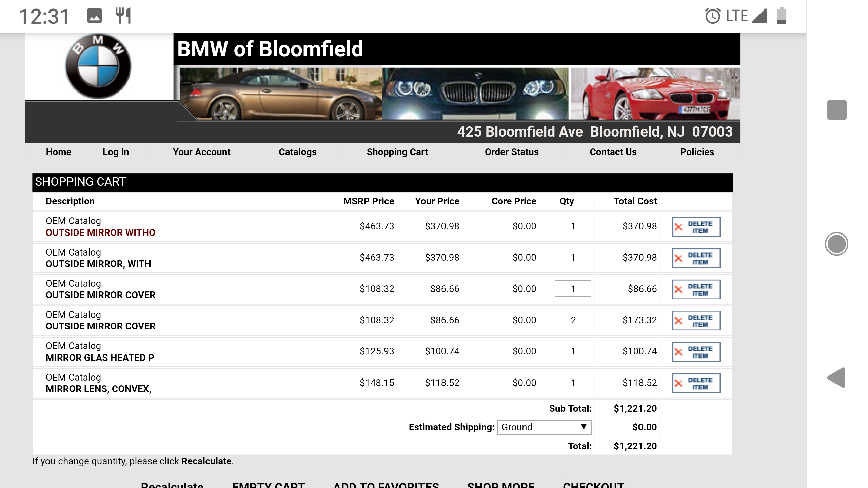Open the Log In page
The image size is (868, 488).
point(116,152)
